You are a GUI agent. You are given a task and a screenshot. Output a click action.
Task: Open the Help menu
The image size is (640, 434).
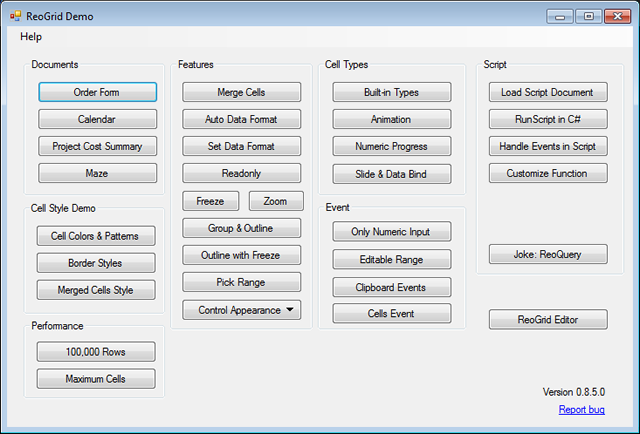[x=31, y=37]
